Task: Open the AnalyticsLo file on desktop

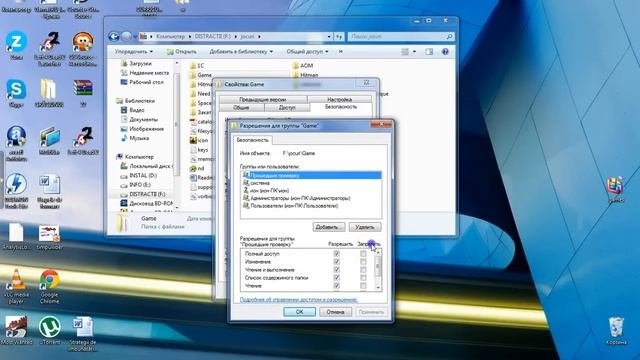Action: pyautogui.click(x=16, y=236)
